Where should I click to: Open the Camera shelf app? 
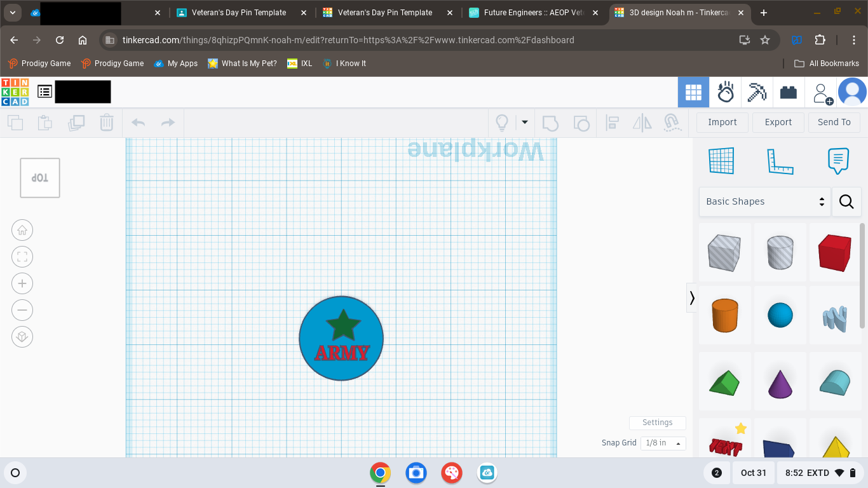click(x=416, y=473)
